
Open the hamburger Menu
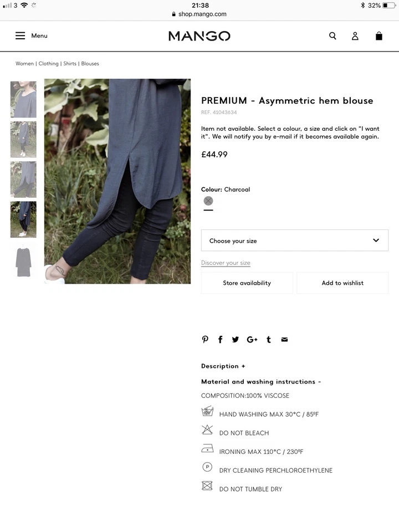pyautogui.click(x=31, y=35)
